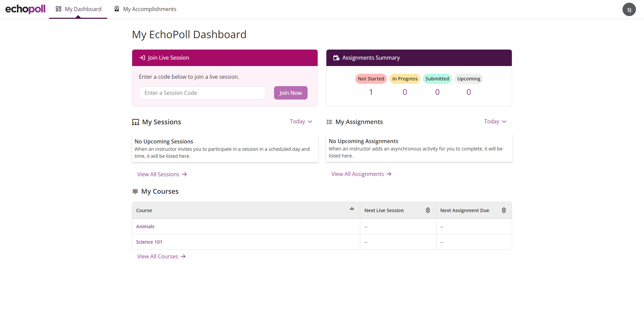Click the Join Now button
This screenshot has height=314, width=644.
click(291, 93)
